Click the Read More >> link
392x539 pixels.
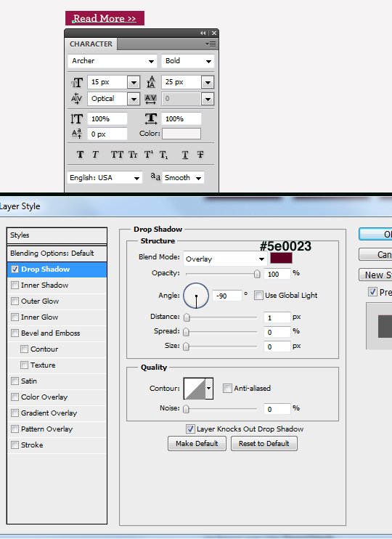tap(105, 18)
